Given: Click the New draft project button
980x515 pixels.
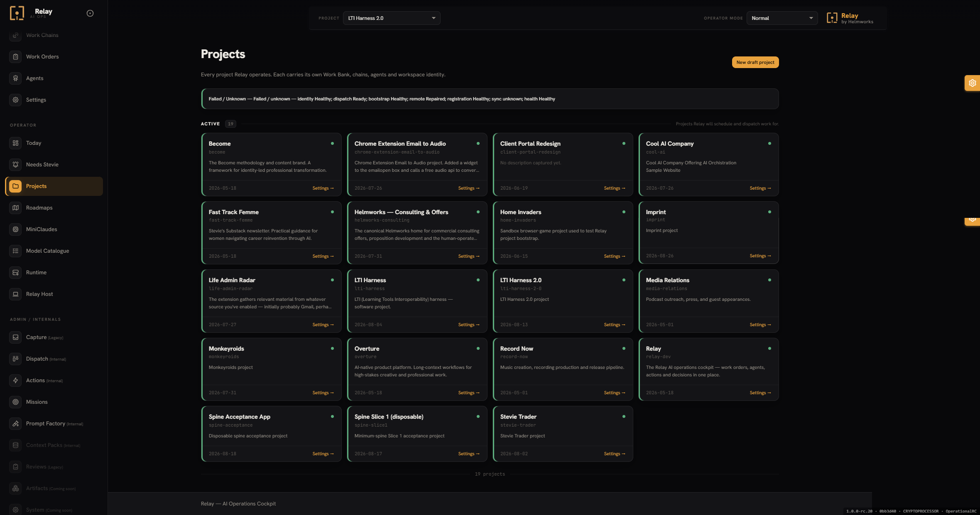Looking at the screenshot, I should pos(755,62).
